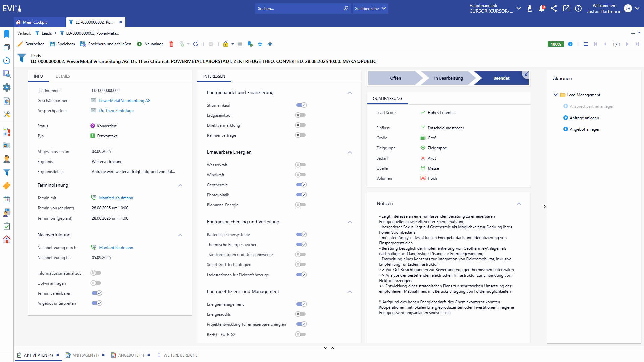Click the lock icon in the toolbar

coord(225,44)
